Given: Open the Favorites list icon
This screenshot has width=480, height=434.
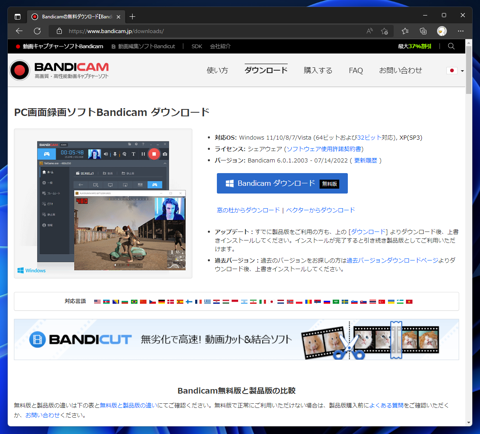Looking at the screenshot, I should coord(405,31).
